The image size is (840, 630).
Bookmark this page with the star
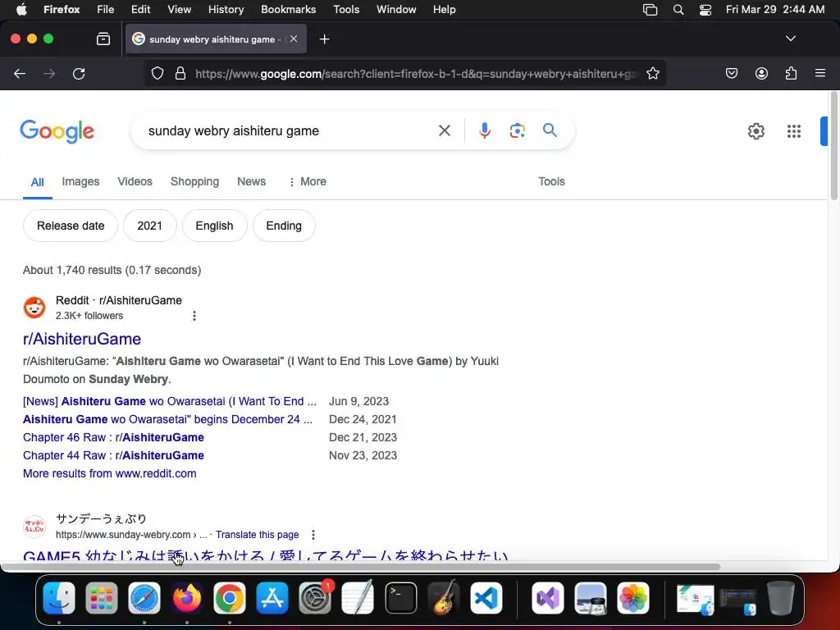point(652,73)
